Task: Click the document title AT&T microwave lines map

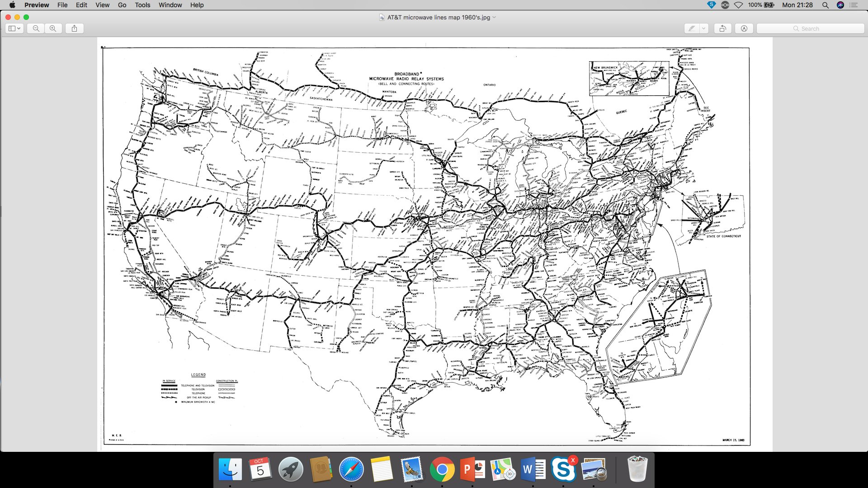Action: pos(439,17)
